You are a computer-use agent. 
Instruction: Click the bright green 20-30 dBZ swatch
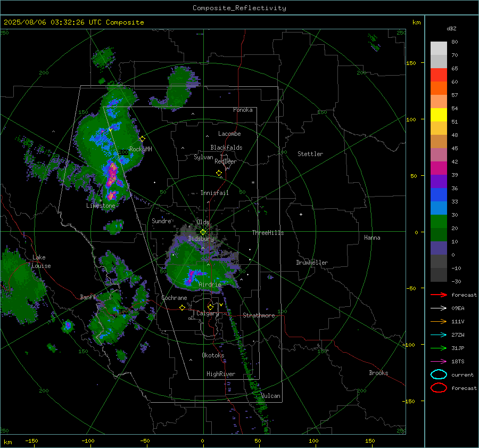pos(439,222)
